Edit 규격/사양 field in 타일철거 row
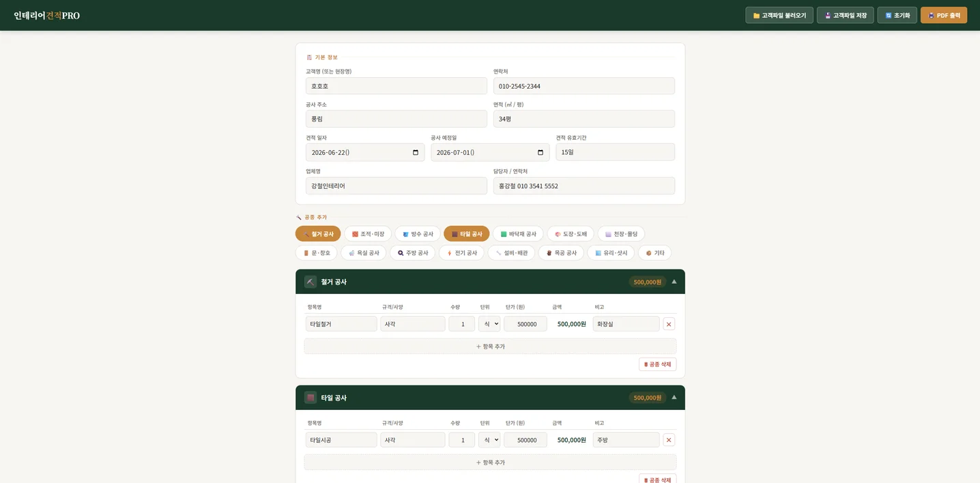 413,324
